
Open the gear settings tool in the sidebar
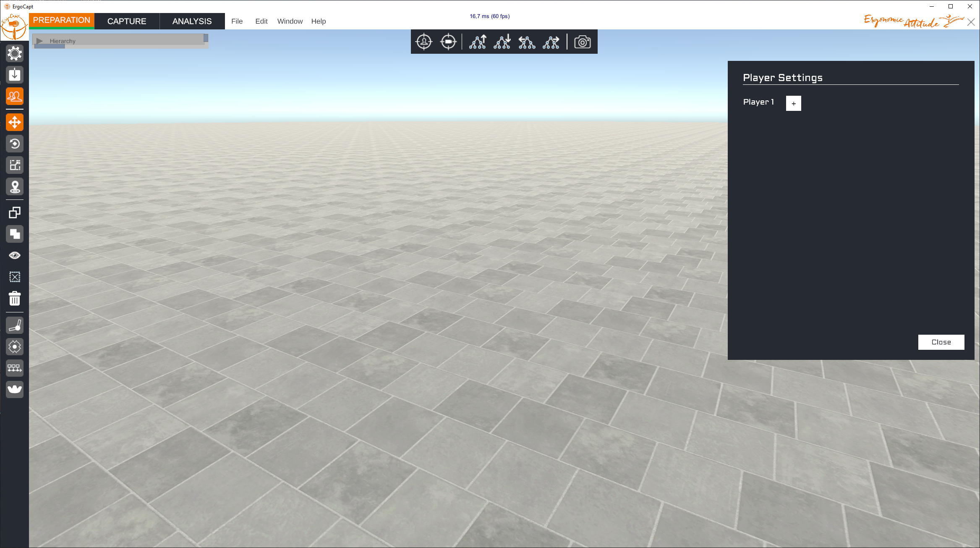[15, 53]
